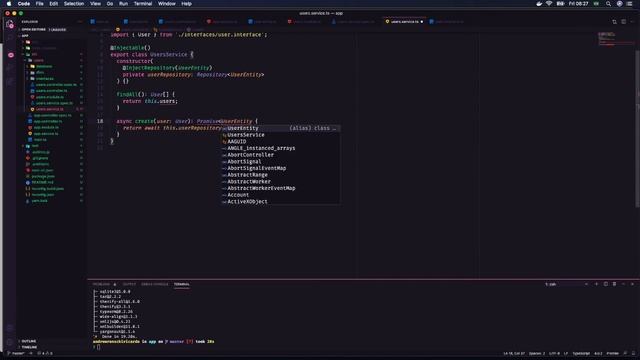Open the Help menu
Viewport: 640px width, 360px height.
click(187, 4)
